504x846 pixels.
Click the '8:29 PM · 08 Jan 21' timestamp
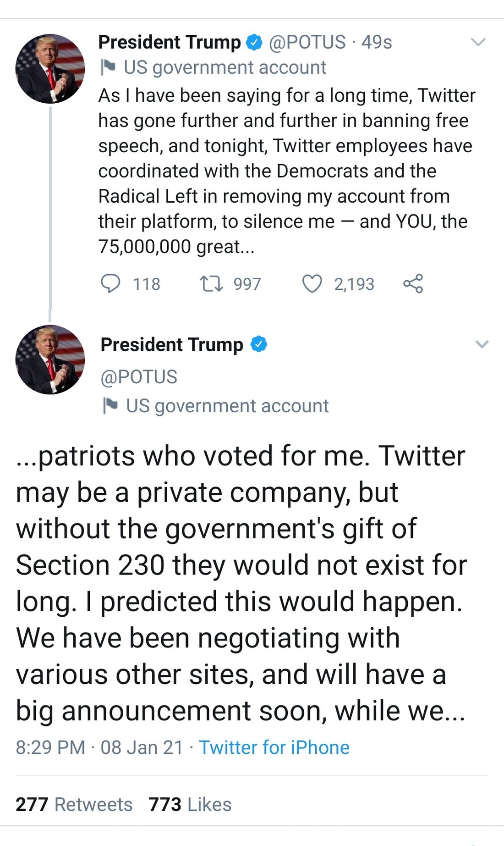tap(99, 748)
